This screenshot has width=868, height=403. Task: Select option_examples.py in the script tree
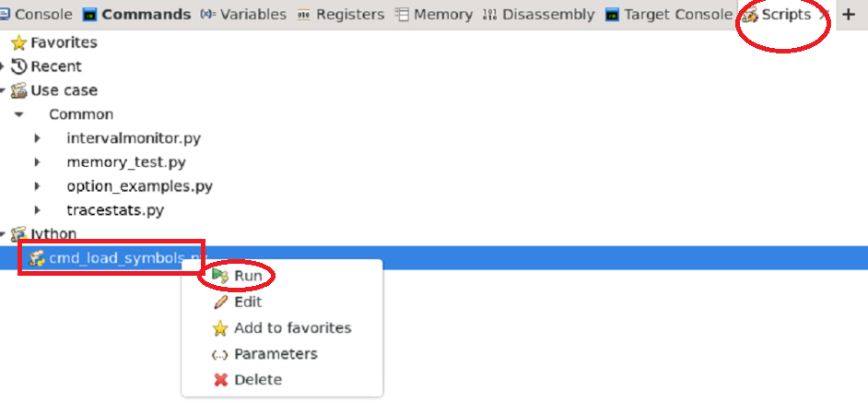[x=139, y=186]
